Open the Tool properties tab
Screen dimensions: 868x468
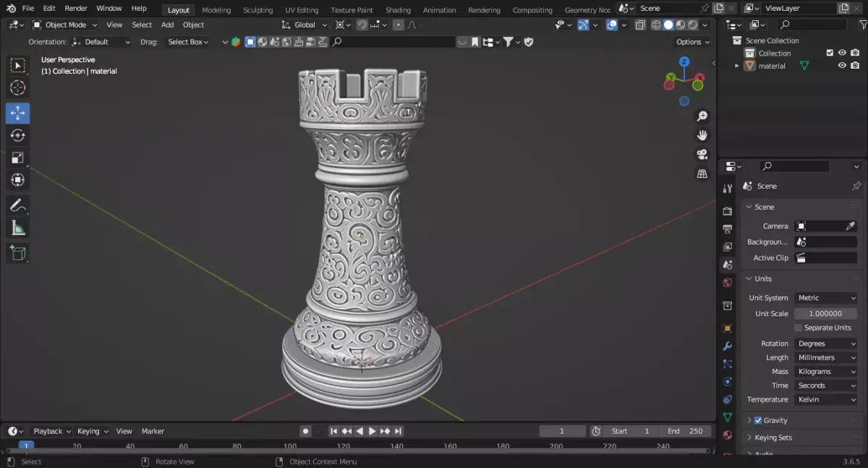pyautogui.click(x=728, y=189)
